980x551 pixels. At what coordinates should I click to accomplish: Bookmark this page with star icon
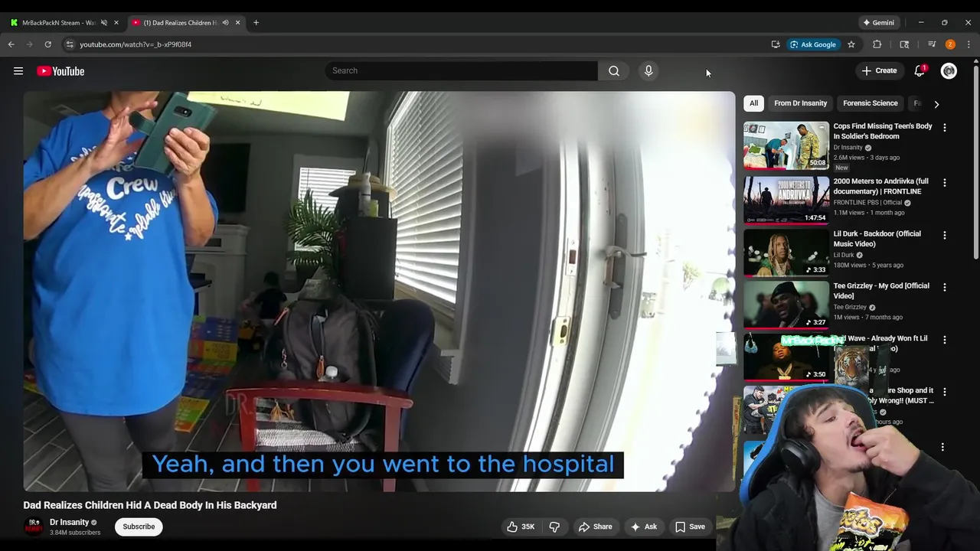851,44
